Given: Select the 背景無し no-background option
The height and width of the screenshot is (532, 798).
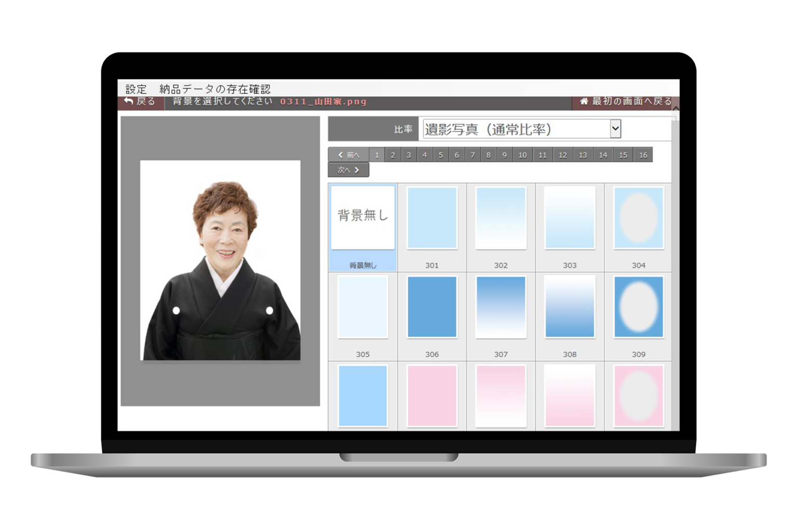Looking at the screenshot, I should 363,218.
